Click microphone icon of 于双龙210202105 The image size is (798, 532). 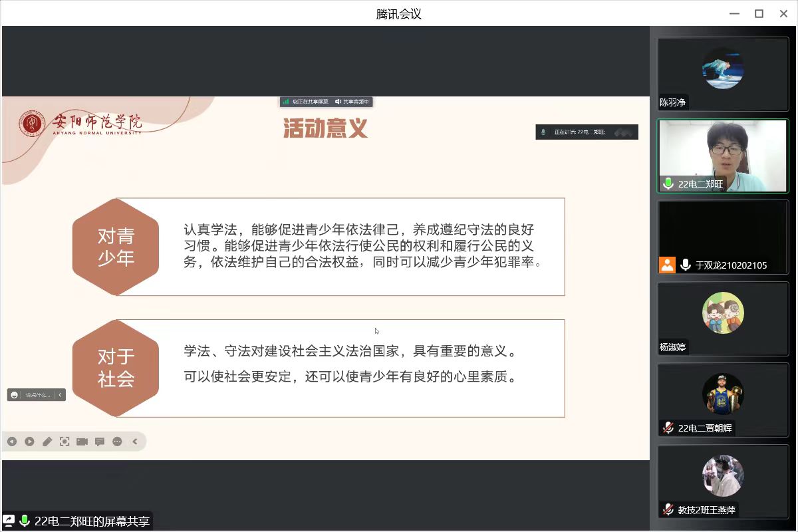click(686, 265)
